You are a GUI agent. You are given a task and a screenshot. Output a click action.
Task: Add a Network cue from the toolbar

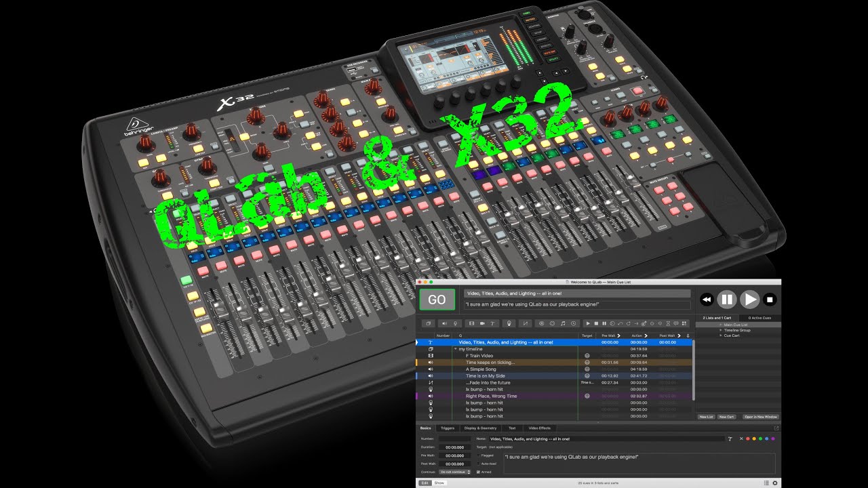pos(542,323)
